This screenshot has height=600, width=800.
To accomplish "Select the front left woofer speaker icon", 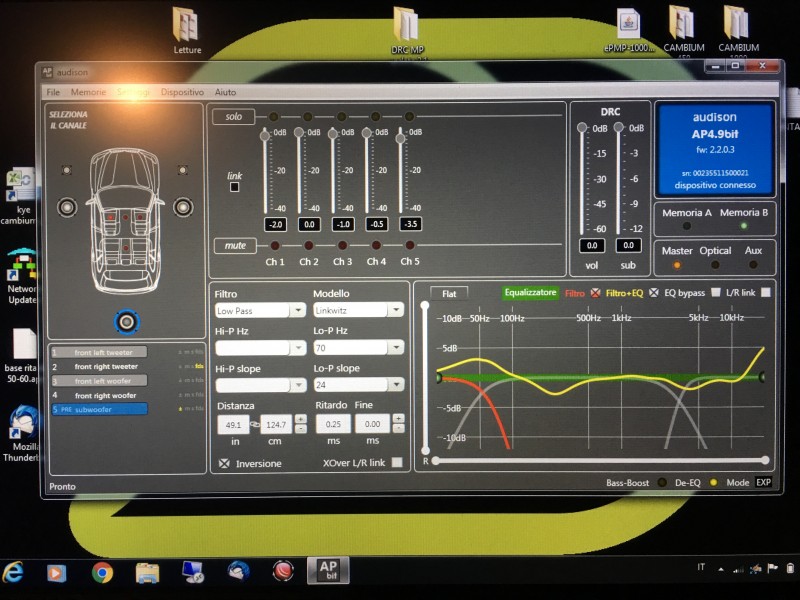I will 67,207.
